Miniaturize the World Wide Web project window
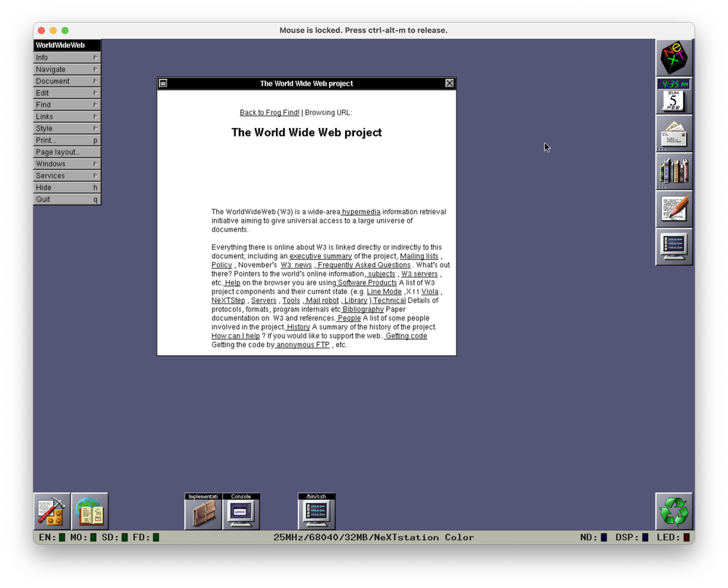Viewport: 728px width, 588px height. click(163, 83)
